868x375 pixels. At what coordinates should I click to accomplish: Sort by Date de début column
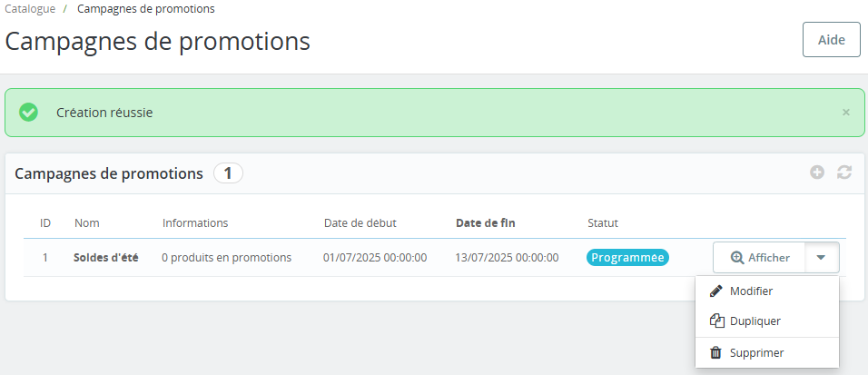click(x=360, y=223)
